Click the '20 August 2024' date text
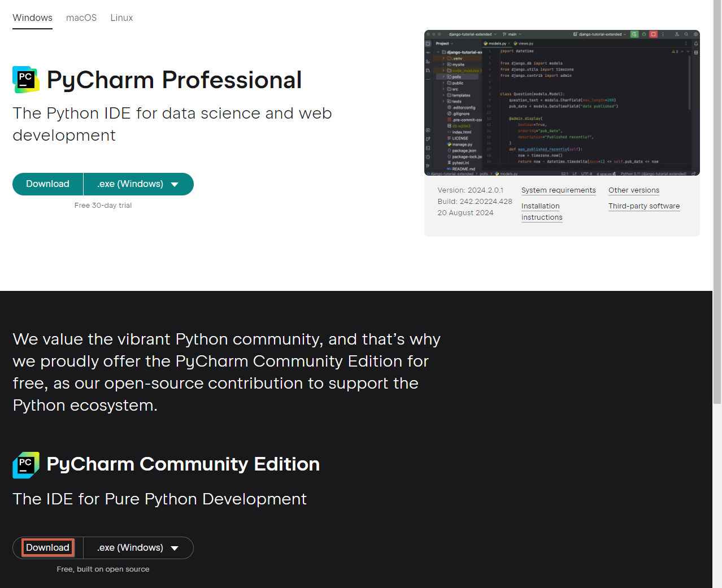Screen dimensions: 722x588 point(466,213)
